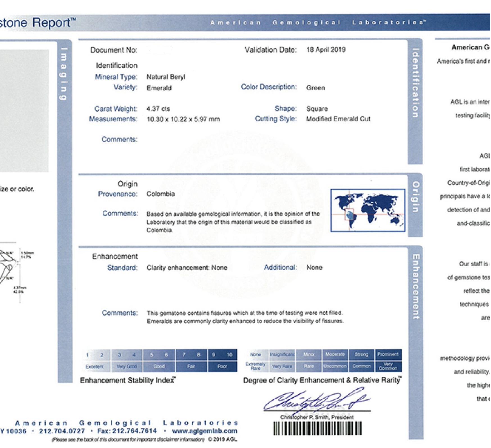Click the 'Moderate' clarity enhancement cell
Image resolution: width=491 pixels, height=448 pixels.
[335, 354]
